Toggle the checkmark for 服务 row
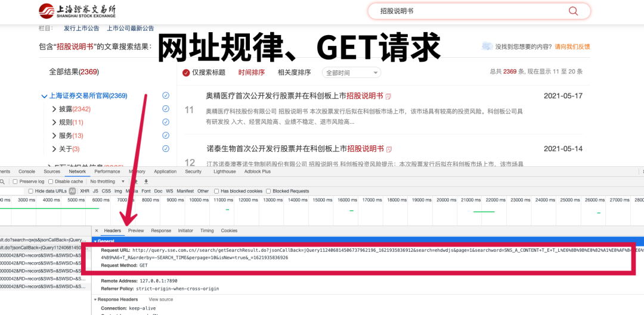Screen dimensions: 644x315 tap(166, 135)
